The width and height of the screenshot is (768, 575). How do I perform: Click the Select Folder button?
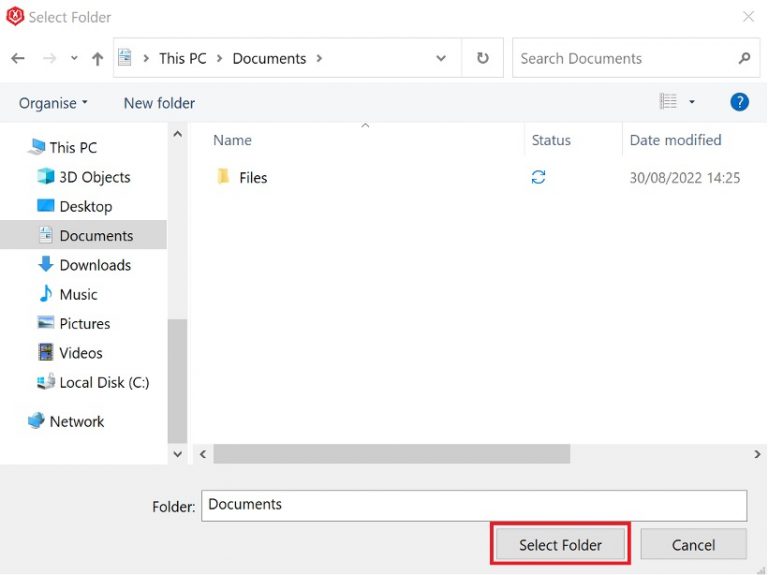tap(560, 545)
